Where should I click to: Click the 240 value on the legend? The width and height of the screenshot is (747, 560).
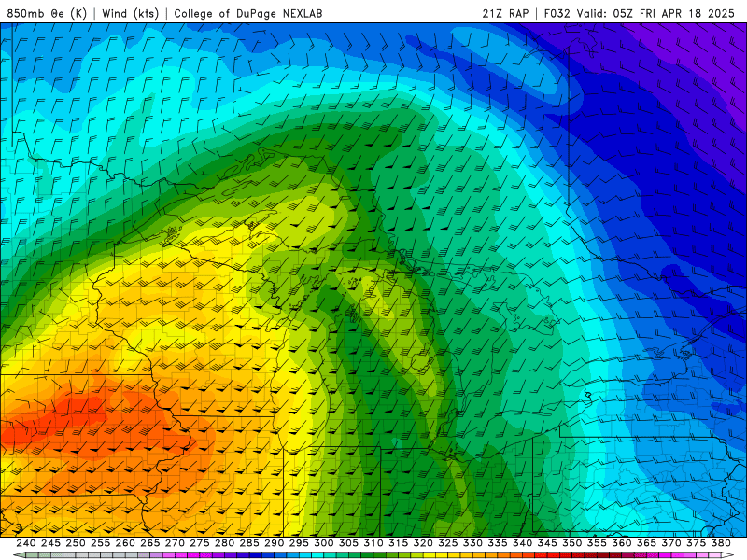(x=26, y=543)
